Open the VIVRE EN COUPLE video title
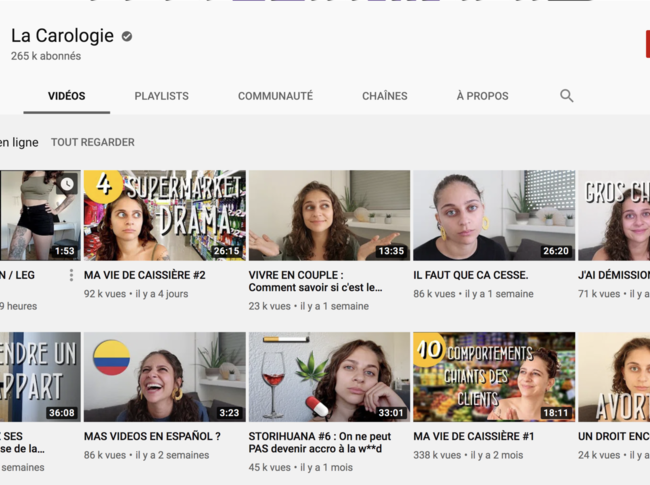Viewport: 650px width, 485px height. 315,281
